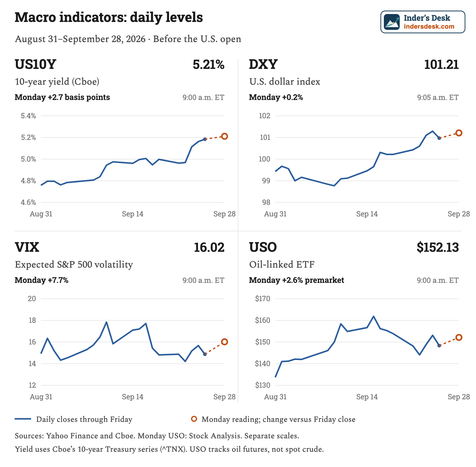Select the DXY ticker heading
Viewport: 476px width, 467px height.
[263, 64]
